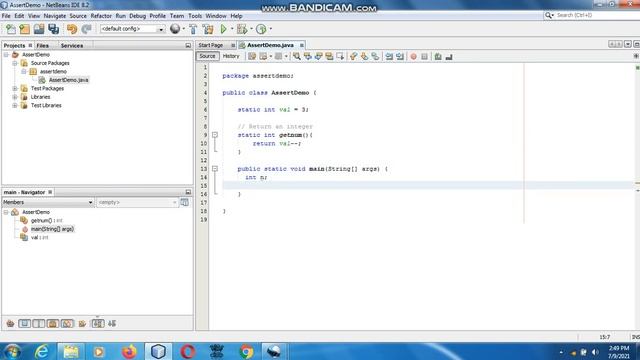The image size is (640, 360).
Task: Toggle Show Fields filter in Navigator
Action: point(24,324)
